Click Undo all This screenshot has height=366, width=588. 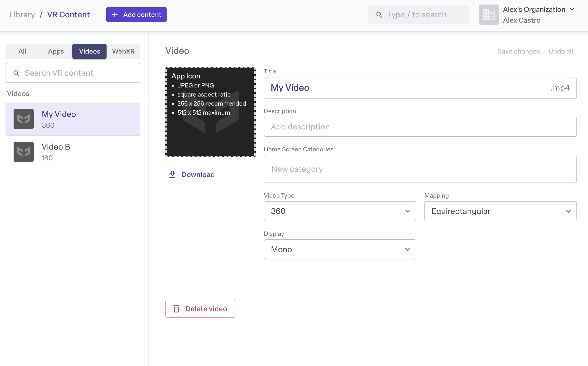point(561,51)
